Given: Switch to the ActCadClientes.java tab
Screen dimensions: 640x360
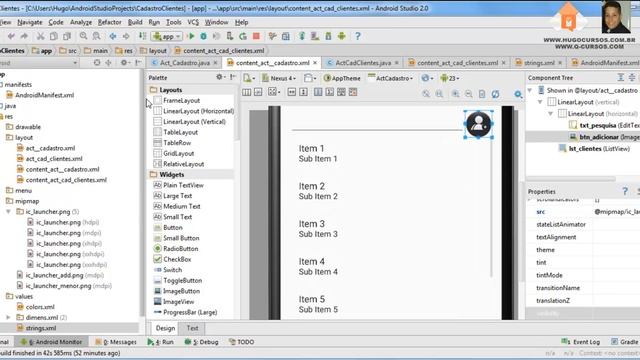Looking at the screenshot, I should coord(363,63).
